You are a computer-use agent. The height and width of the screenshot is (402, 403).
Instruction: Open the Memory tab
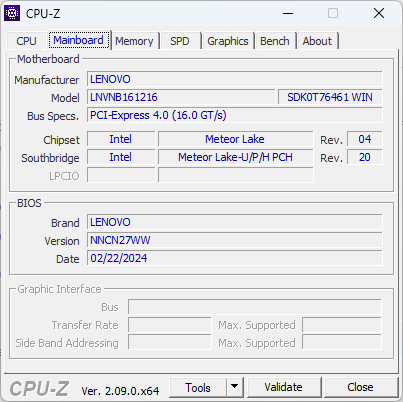click(134, 41)
